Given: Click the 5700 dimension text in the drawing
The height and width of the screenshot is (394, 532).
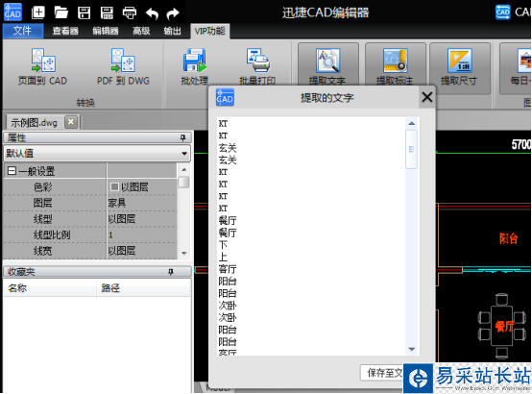Looking at the screenshot, I should click(x=521, y=144).
